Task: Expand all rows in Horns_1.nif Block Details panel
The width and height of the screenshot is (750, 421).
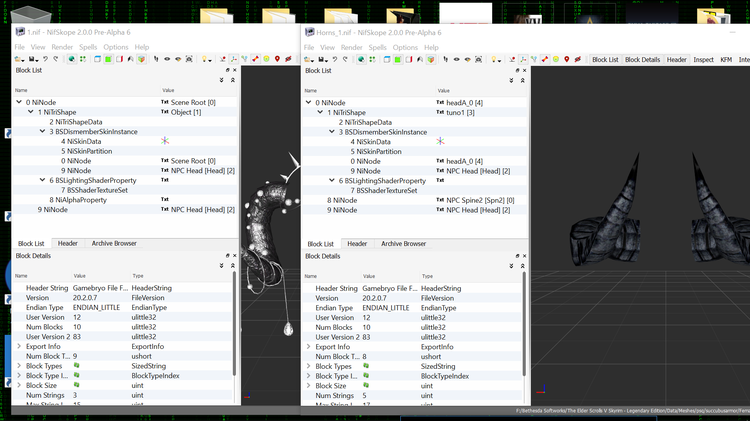Action: click(x=511, y=266)
